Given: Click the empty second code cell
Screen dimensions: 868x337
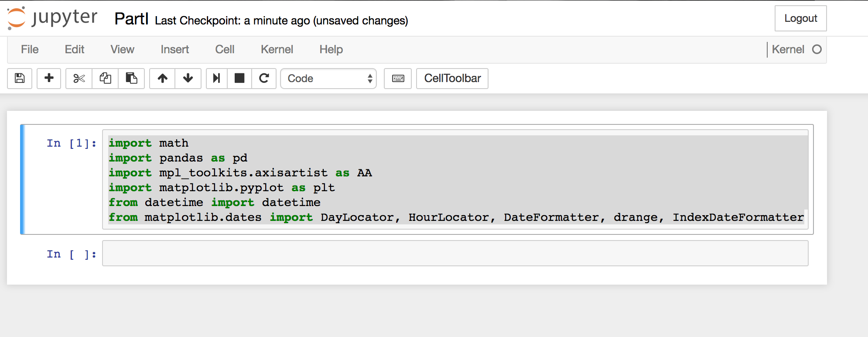Looking at the screenshot, I should (x=455, y=254).
